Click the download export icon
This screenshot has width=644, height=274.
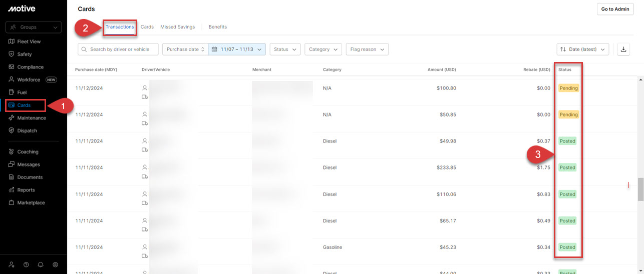[x=623, y=49]
